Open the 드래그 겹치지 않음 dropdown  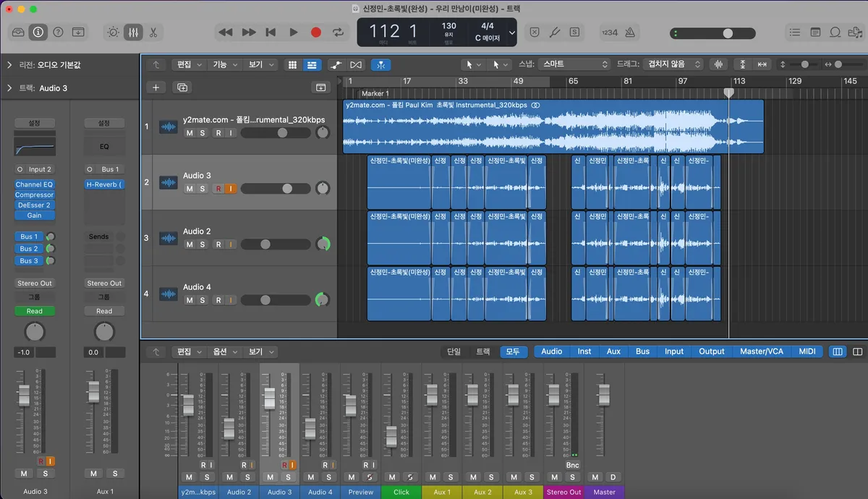(x=674, y=64)
